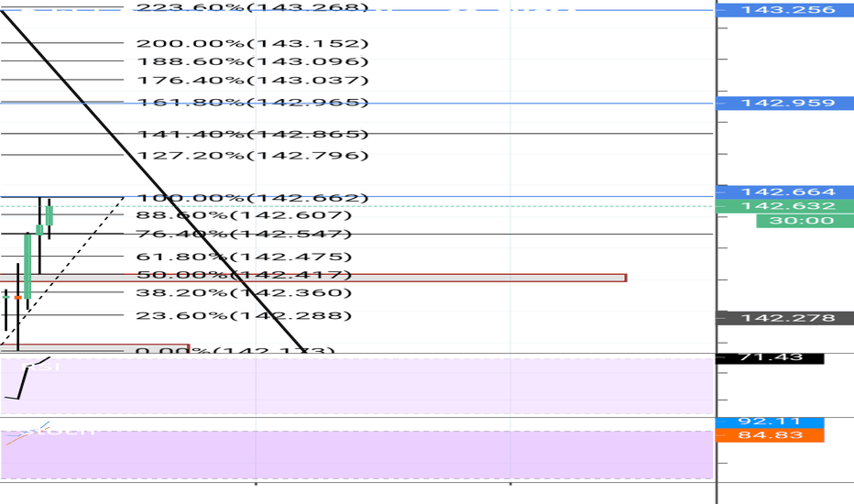
Task: Select the 61.80%(142.475) Fibonacci level
Action: point(244,257)
